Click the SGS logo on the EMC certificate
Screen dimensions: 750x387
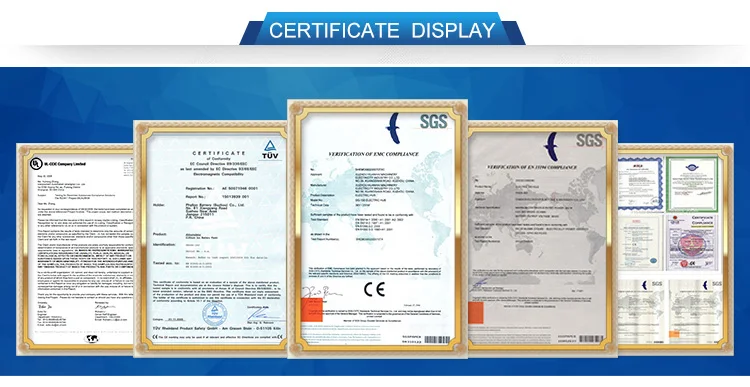(433, 122)
